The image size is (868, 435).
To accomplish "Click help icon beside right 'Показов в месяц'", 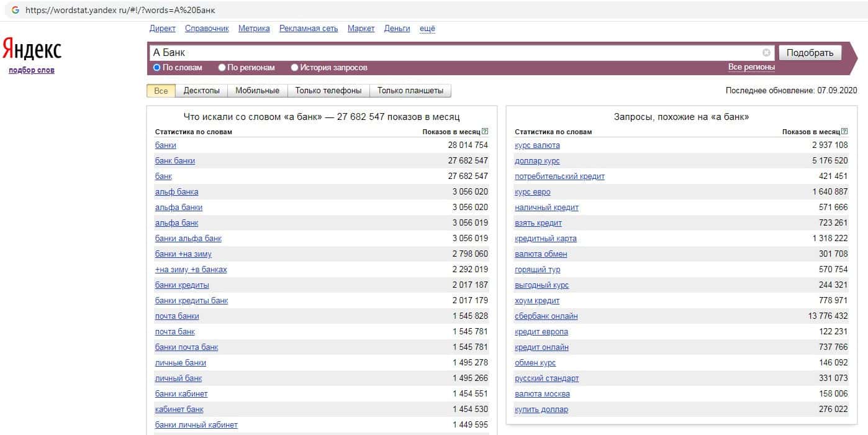I will pyautogui.click(x=845, y=131).
